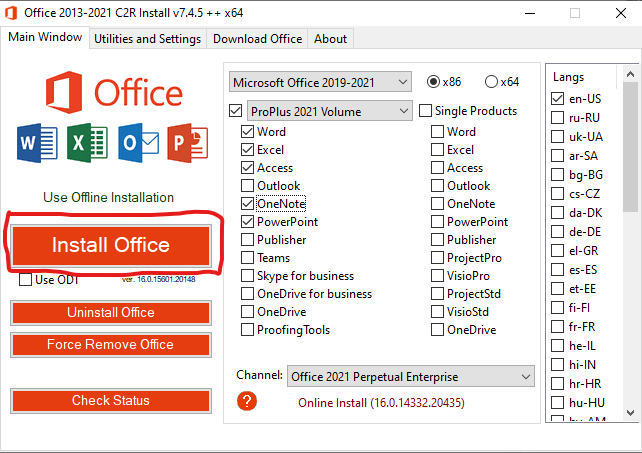
Task: Check Outlook in the ProPlus suite list
Action: pos(247,186)
